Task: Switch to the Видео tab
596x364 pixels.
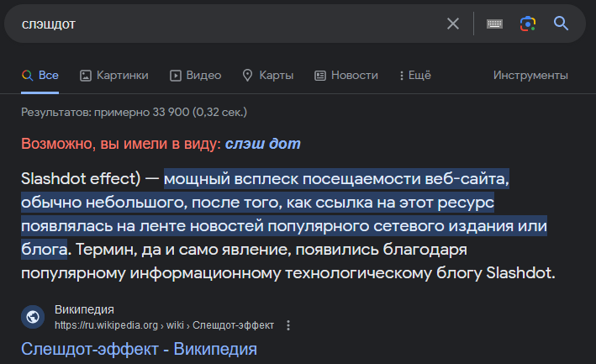Action: click(x=195, y=75)
